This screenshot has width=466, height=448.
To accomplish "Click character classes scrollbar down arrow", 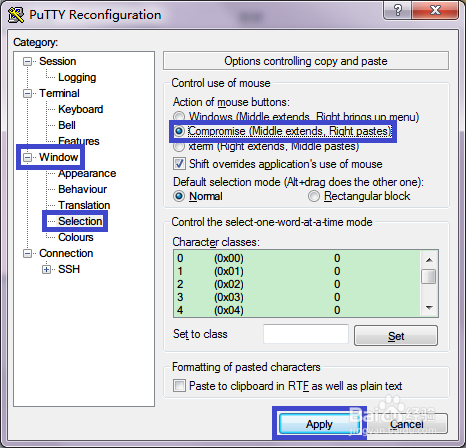I will pos(429,308).
